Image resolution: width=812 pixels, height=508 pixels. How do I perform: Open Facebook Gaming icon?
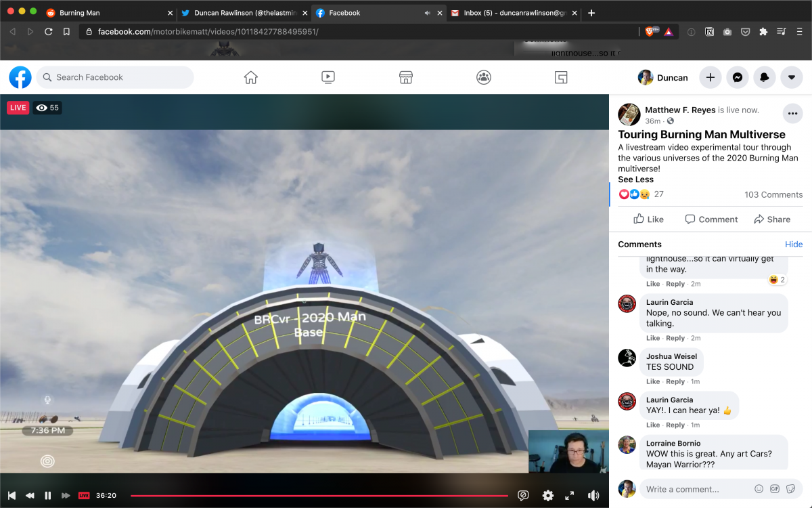(561, 77)
